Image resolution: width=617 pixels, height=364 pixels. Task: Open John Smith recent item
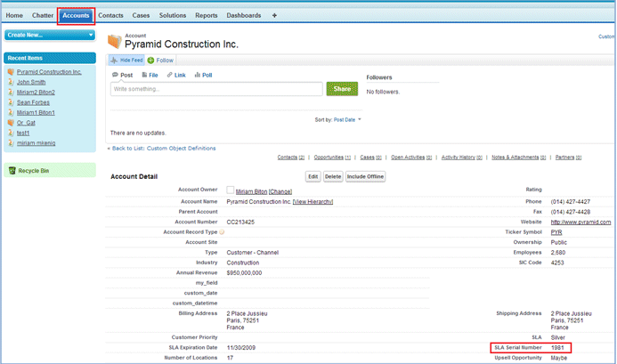tap(31, 82)
